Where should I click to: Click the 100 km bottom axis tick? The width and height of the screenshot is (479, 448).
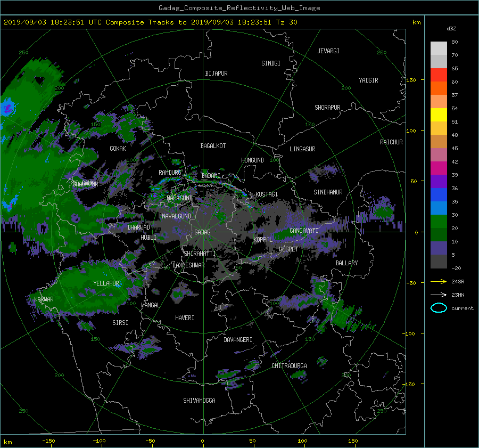(x=302, y=441)
